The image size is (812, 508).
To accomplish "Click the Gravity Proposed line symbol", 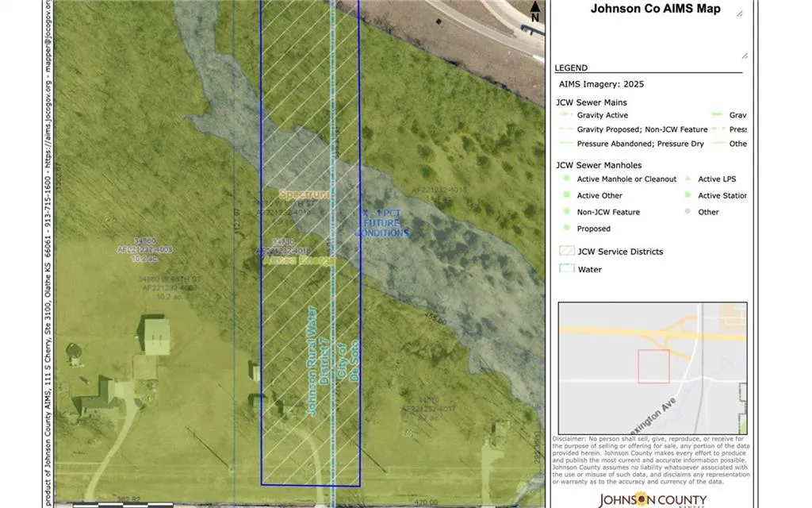I will 566,129.
